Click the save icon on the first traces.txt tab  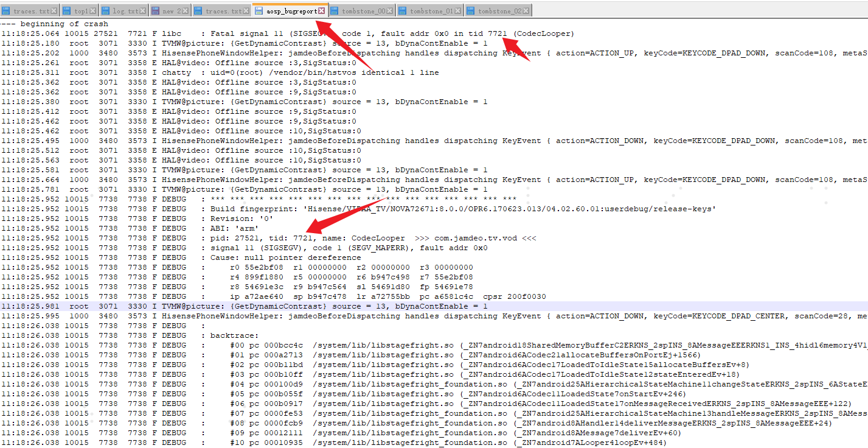[6, 10]
